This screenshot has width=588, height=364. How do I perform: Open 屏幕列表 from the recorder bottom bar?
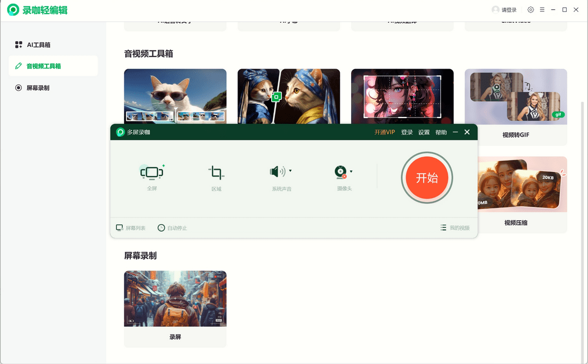click(x=132, y=228)
